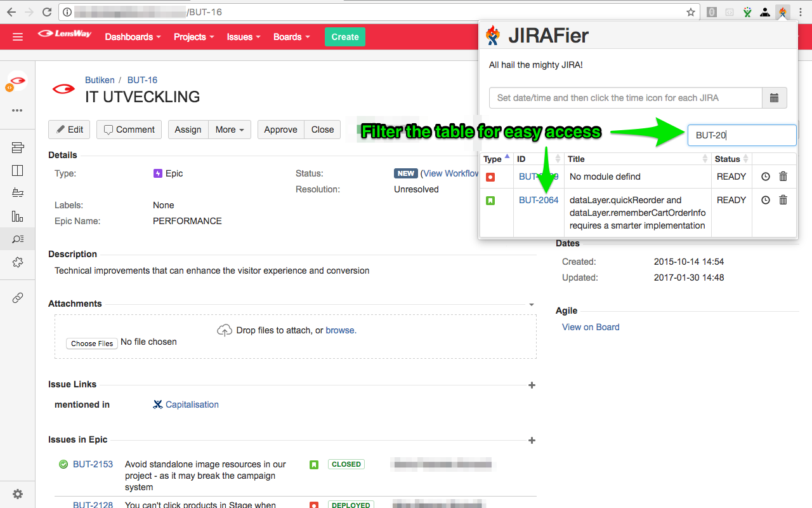Open the Reports bar chart sidebar icon
This screenshot has height=508, width=812.
coord(18,217)
